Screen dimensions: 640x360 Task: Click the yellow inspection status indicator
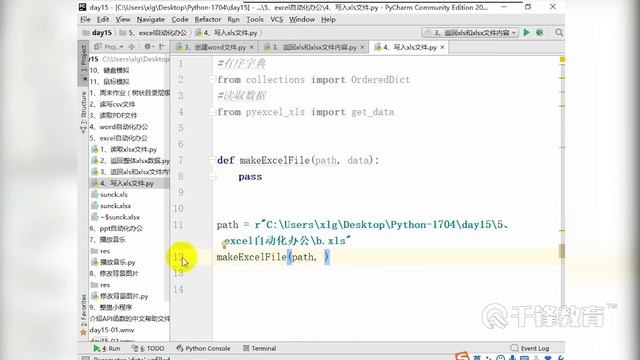coord(562,60)
